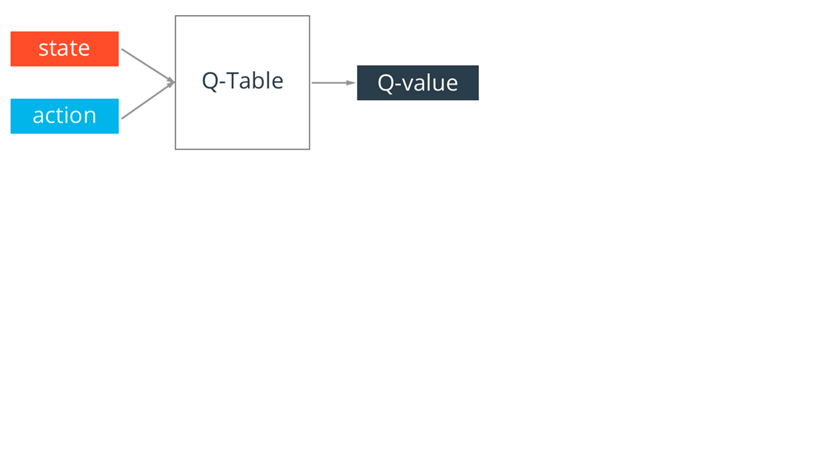Click the word "action"

point(64,116)
